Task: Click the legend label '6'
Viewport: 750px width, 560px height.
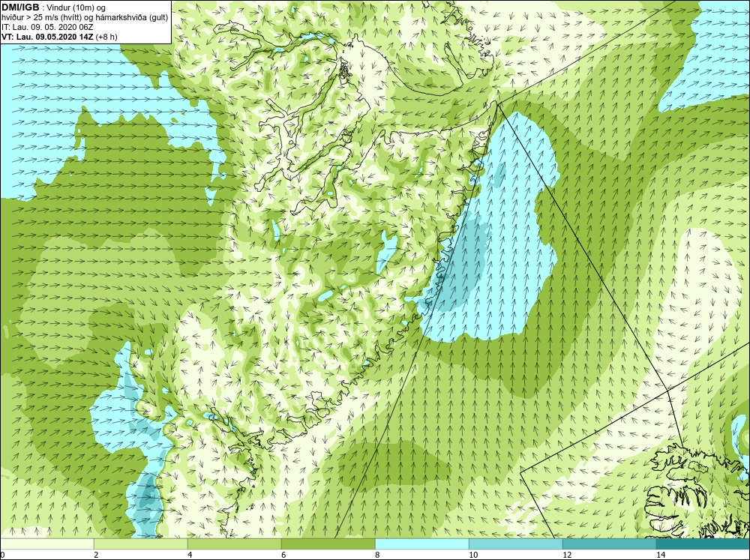Action: point(283,555)
